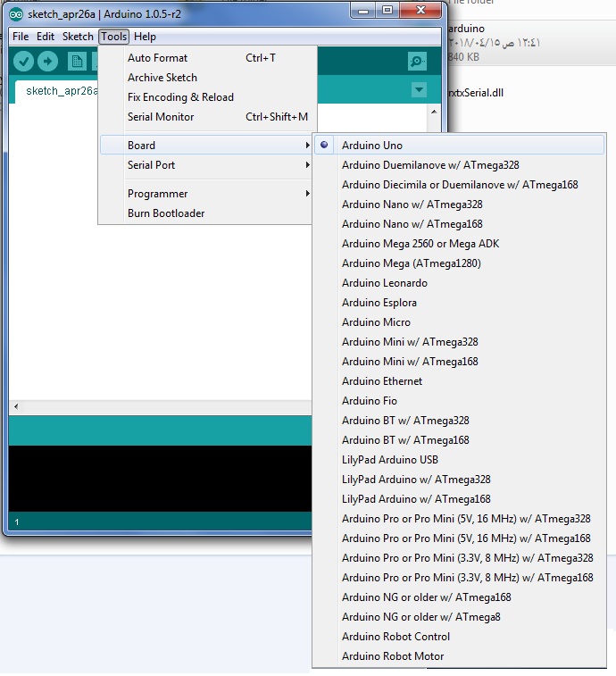
Task: Choose Arduino NG or older w/ ATmega168
Action: pyautogui.click(x=459, y=597)
